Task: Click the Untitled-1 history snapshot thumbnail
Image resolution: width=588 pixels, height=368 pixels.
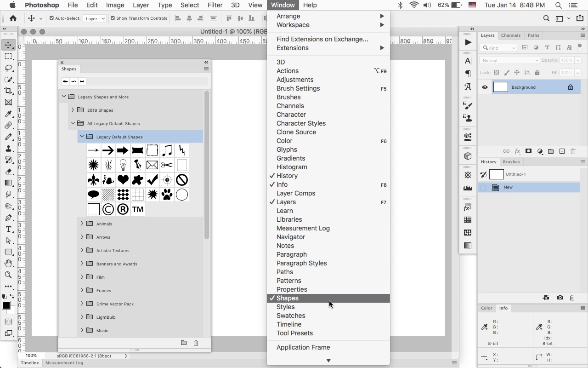Action: 497,174
